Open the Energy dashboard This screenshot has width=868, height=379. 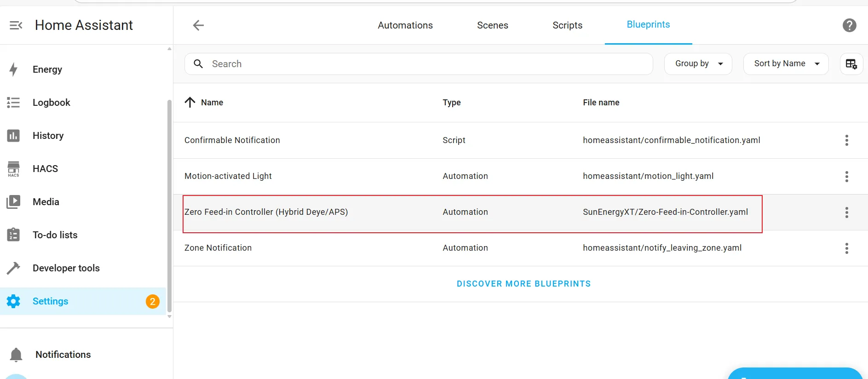(47, 69)
